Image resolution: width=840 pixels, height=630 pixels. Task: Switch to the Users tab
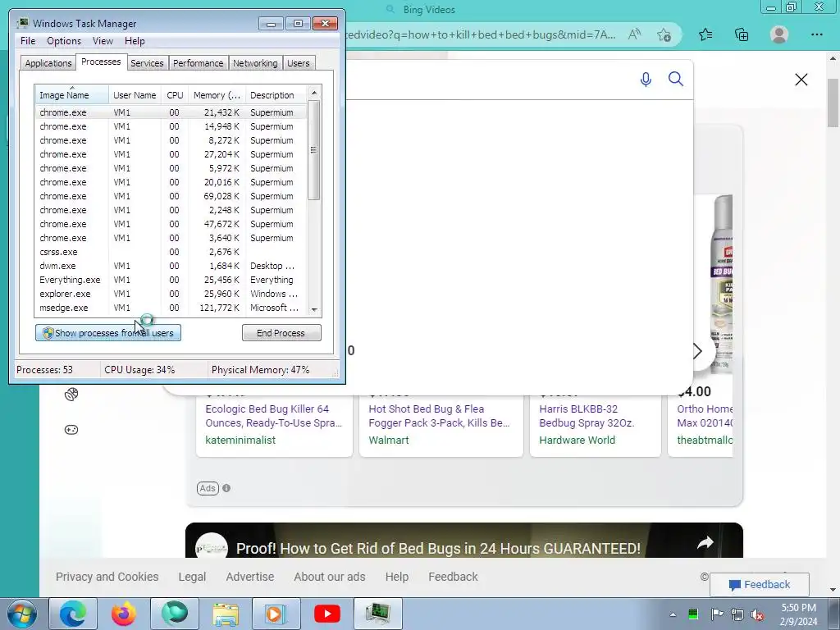[x=298, y=62]
